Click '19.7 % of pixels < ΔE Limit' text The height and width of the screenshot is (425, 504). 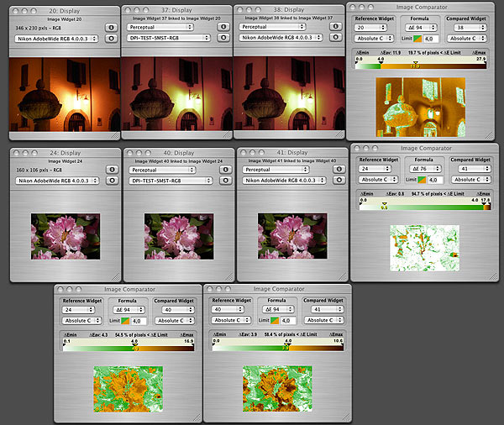tap(434, 52)
